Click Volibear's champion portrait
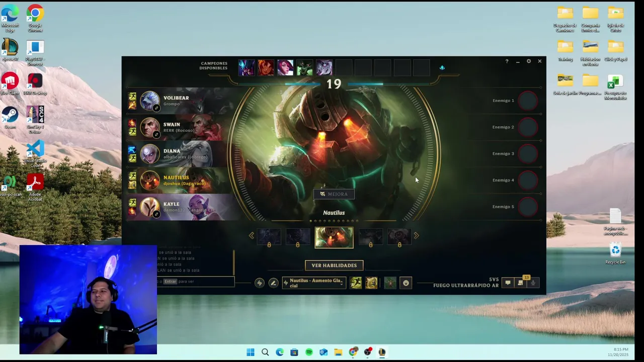Image resolution: width=644 pixels, height=362 pixels. coord(149,101)
